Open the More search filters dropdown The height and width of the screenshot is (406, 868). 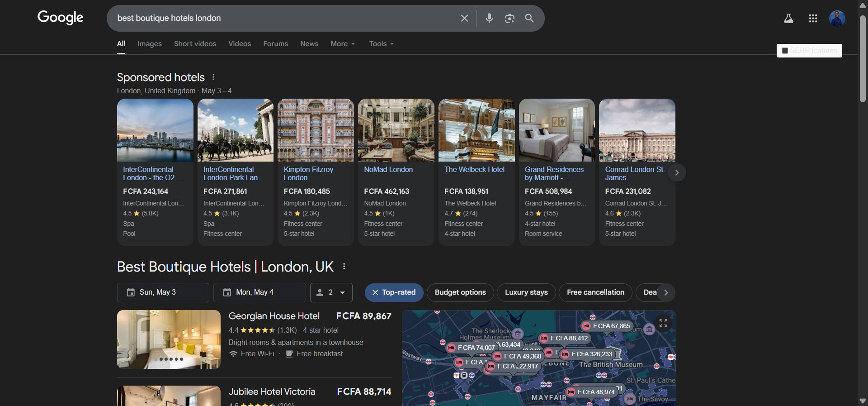(x=343, y=44)
